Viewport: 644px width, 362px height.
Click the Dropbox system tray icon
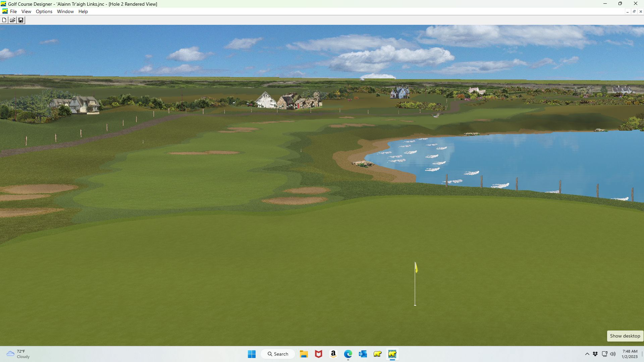(x=595, y=354)
